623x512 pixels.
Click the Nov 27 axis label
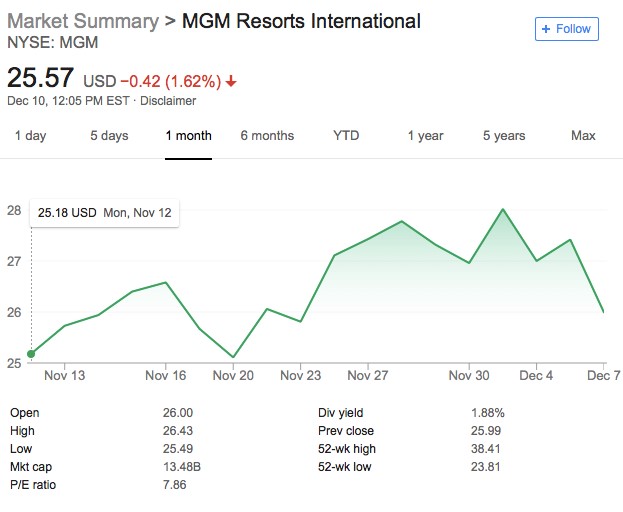(367, 376)
